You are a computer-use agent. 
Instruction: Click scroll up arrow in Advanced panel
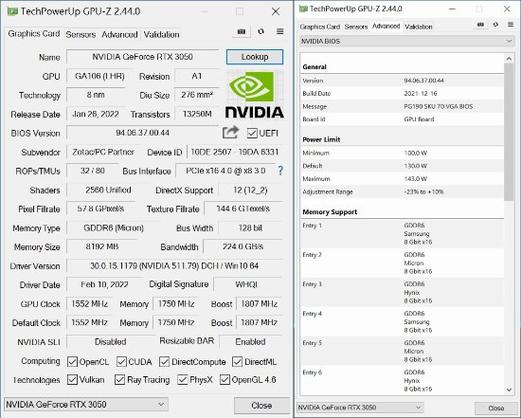tap(509, 59)
